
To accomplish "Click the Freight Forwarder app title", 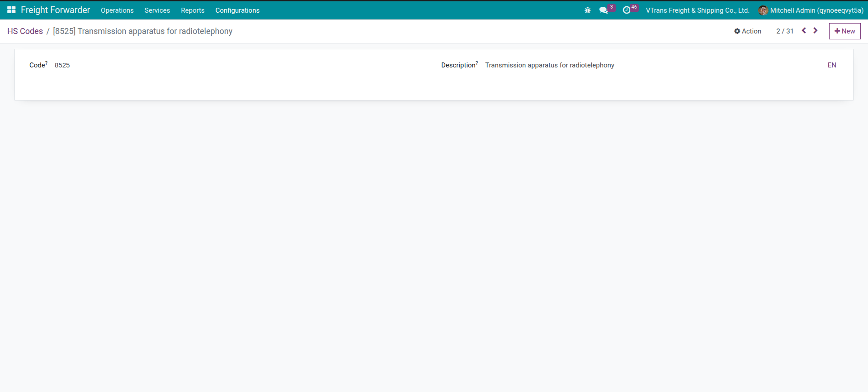I will (55, 10).
